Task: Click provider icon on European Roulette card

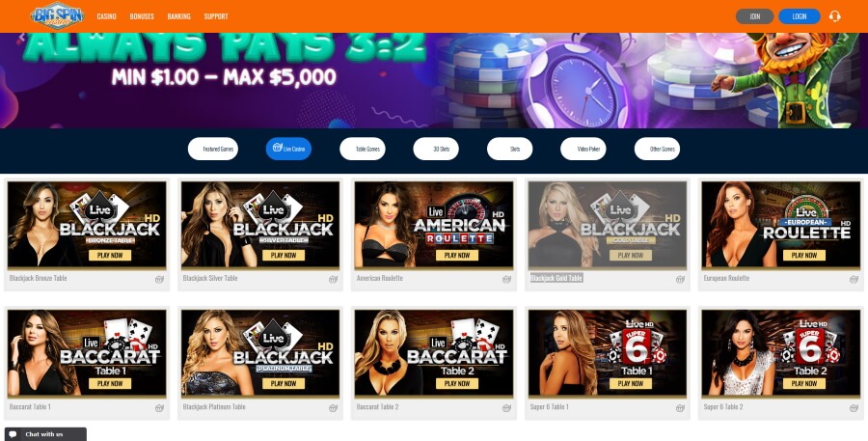Action: pos(854,279)
